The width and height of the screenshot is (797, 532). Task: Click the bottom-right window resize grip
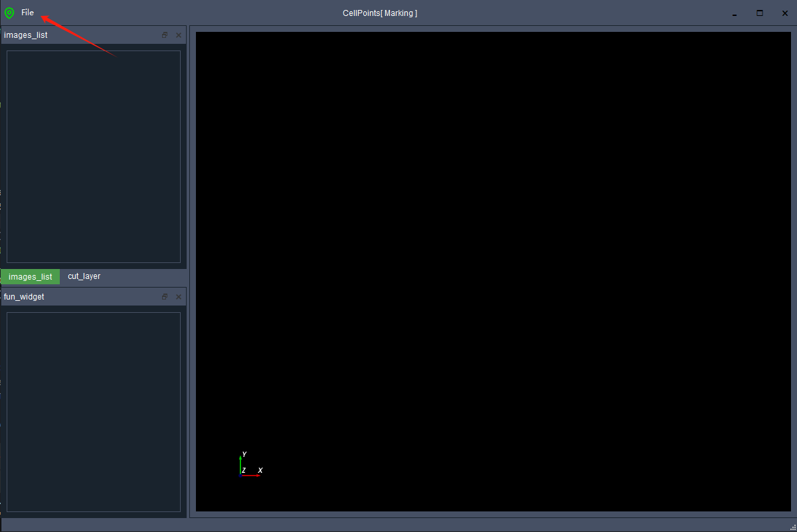(792, 527)
